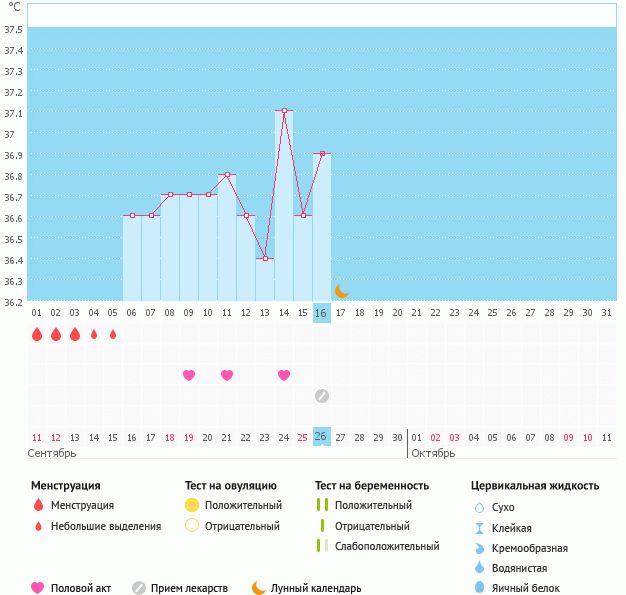Select the highlighted day 16 on the axis

point(321,313)
